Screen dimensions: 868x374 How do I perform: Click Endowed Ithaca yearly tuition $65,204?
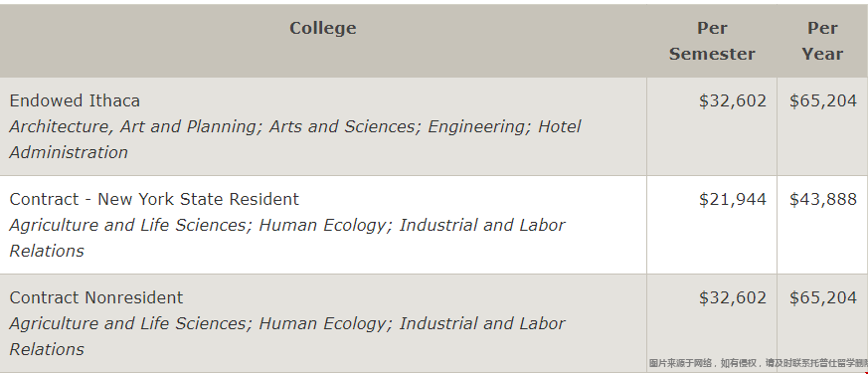click(x=822, y=100)
